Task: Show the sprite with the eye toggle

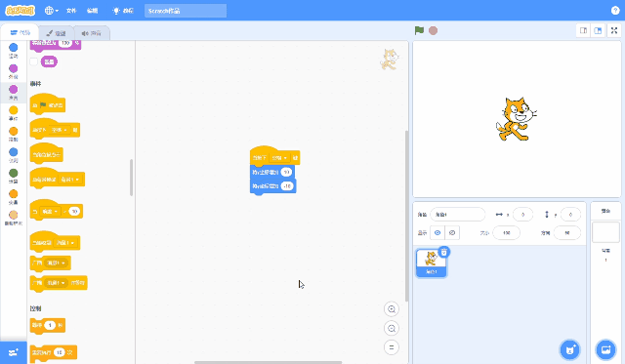Action: pos(437,232)
